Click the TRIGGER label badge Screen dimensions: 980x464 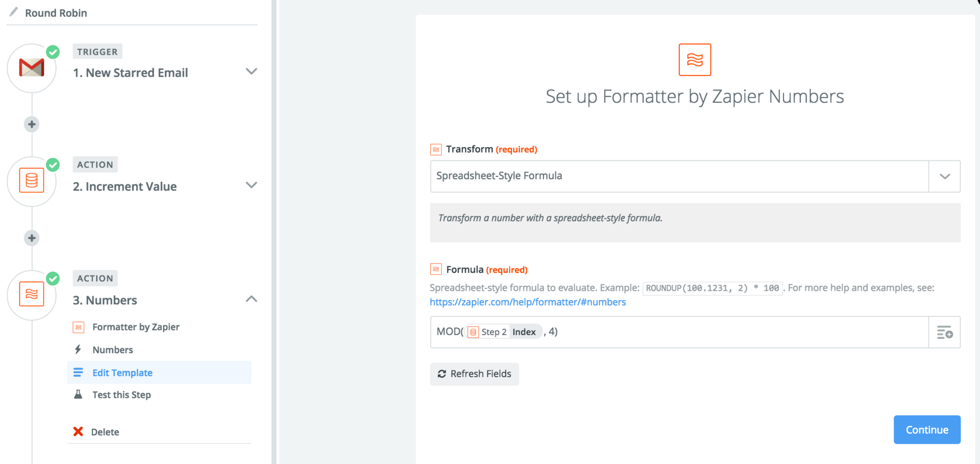[97, 52]
